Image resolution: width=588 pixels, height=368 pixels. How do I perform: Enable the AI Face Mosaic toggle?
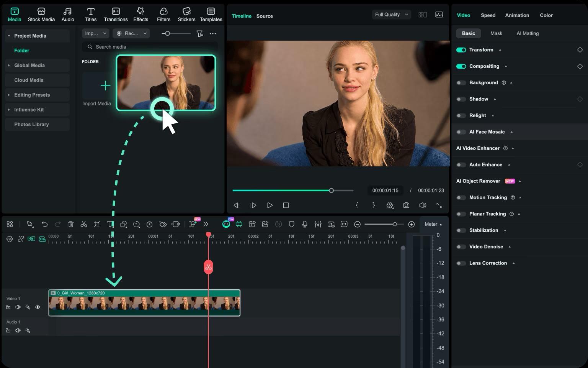[461, 132]
